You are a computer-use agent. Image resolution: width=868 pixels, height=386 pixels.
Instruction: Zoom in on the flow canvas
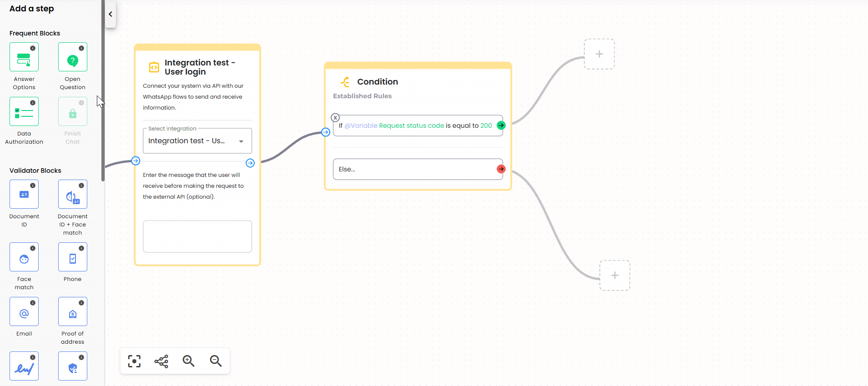tap(188, 361)
